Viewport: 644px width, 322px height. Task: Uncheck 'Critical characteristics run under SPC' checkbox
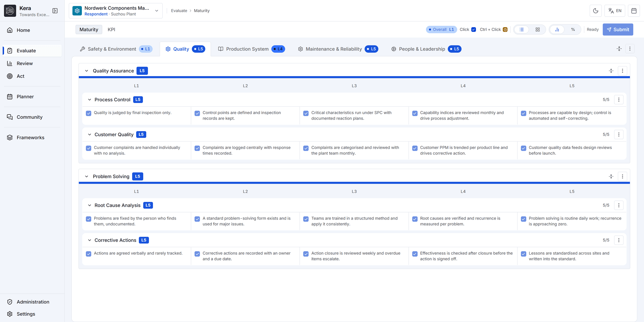click(306, 113)
